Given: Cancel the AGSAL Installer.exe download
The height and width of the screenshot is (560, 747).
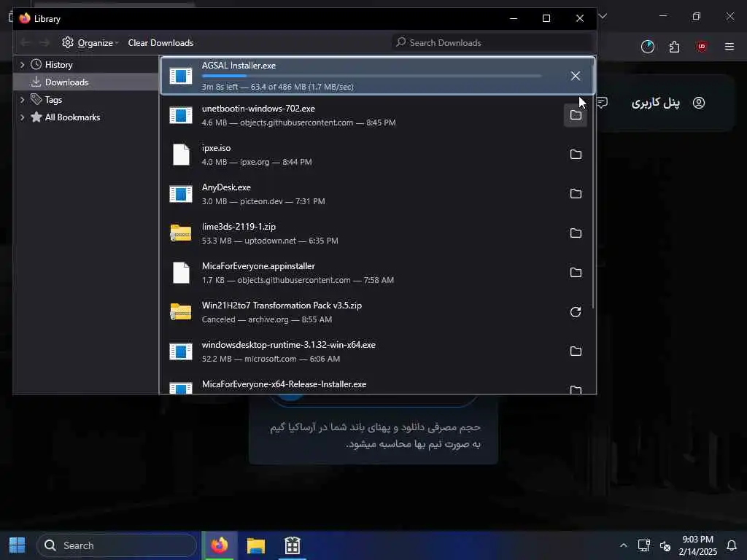Looking at the screenshot, I should [575, 76].
